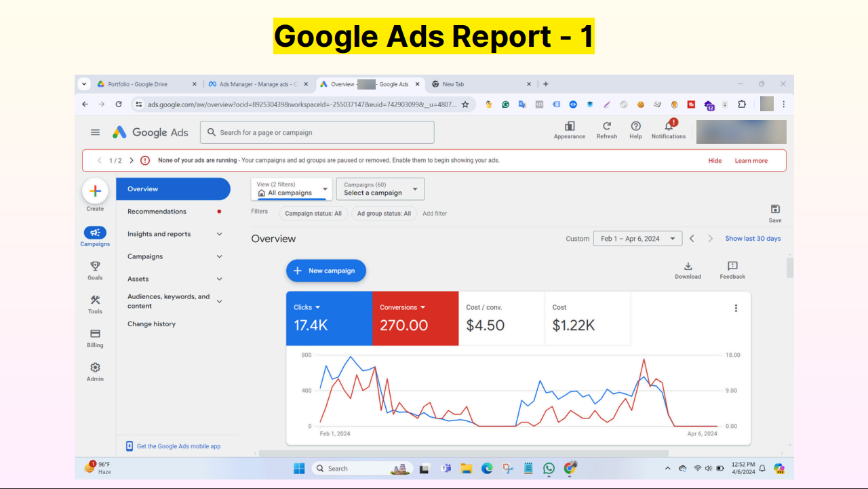Open the Windows Start menu

(299, 468)
